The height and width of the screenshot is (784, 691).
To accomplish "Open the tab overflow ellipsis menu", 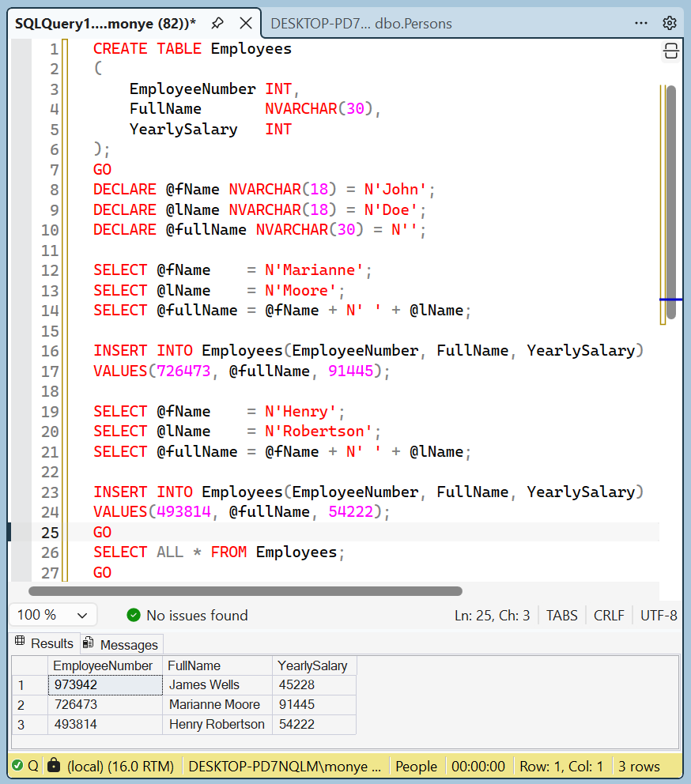I will coord(641,23).
